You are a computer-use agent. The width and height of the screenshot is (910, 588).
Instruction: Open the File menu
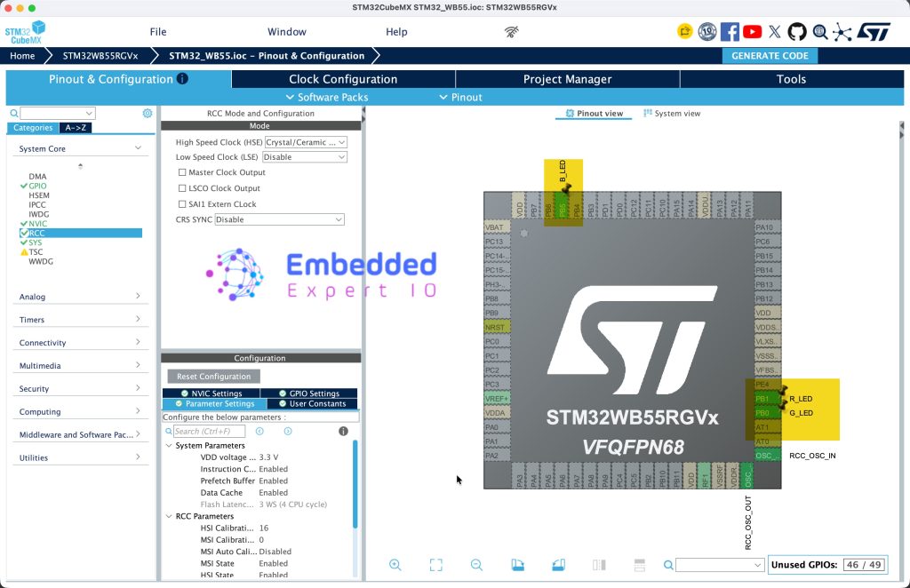click(x=158, y=32)
